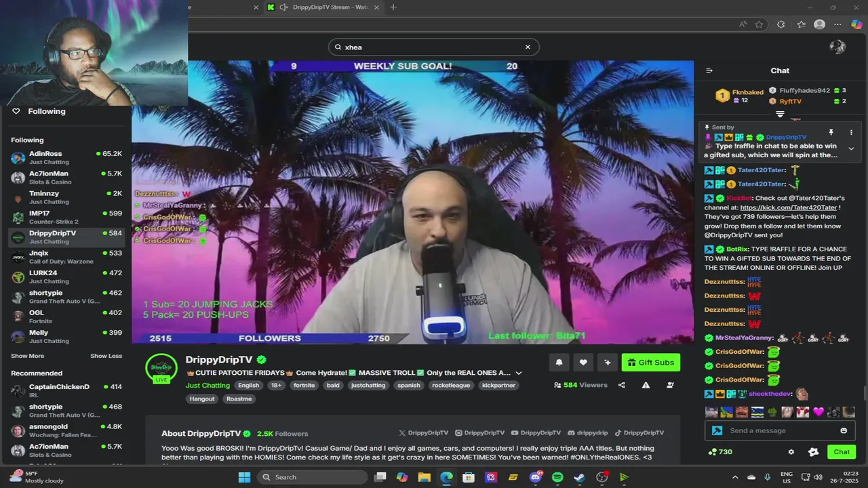Click the 730 channel points counter

720,452
